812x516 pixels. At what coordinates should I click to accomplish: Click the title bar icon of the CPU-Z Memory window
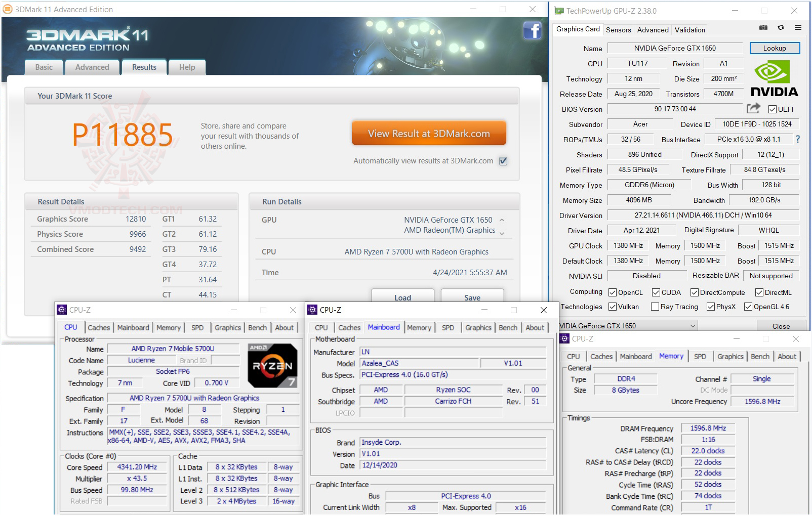tap(564, 338)
